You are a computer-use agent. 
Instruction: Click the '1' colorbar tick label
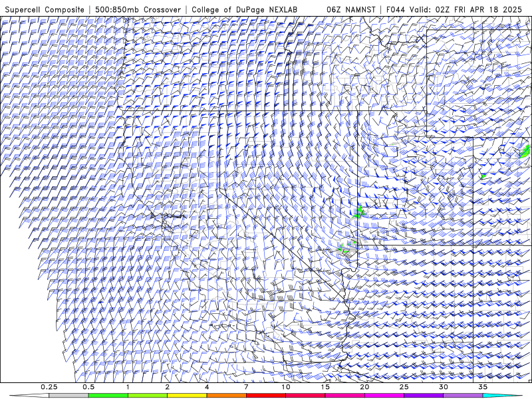pos(128,387)
